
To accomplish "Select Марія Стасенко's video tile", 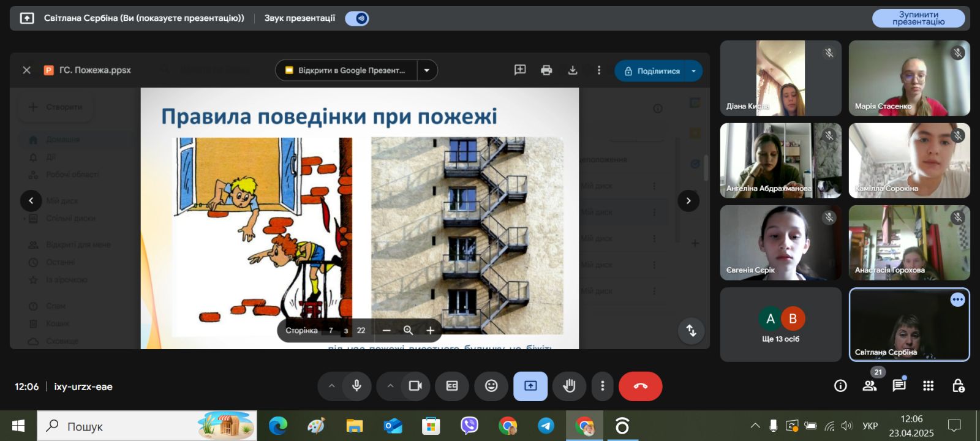I will 909,78.
